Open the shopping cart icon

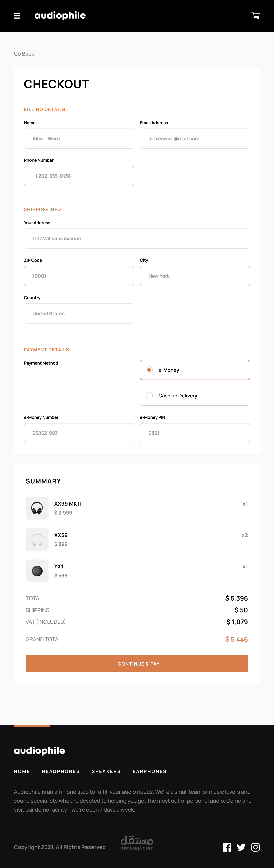(255, 16)
